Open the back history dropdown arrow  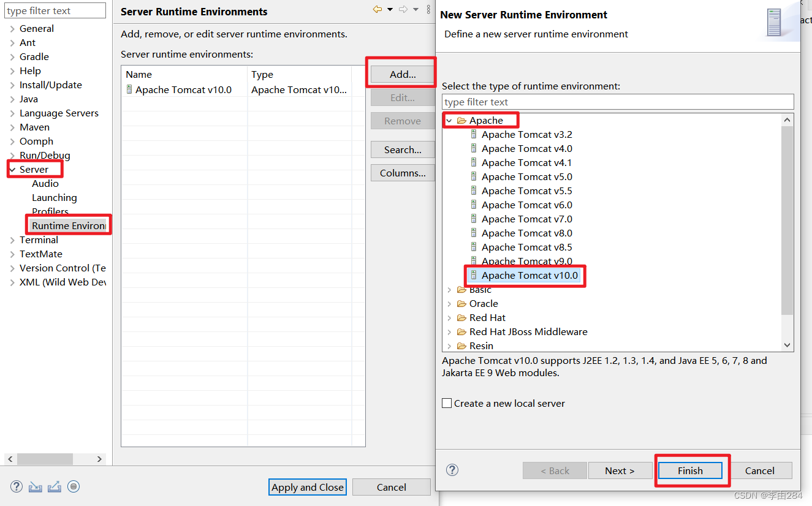390,10
